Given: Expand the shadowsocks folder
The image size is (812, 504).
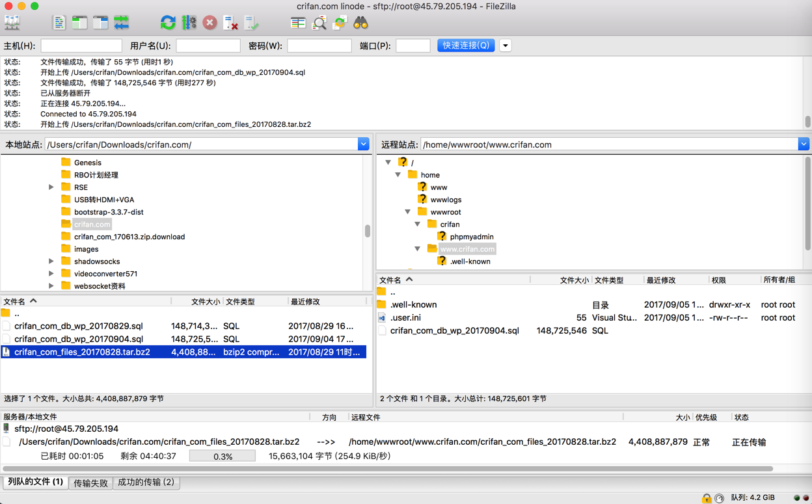Looking at the screenshot, I should (51, 261).
